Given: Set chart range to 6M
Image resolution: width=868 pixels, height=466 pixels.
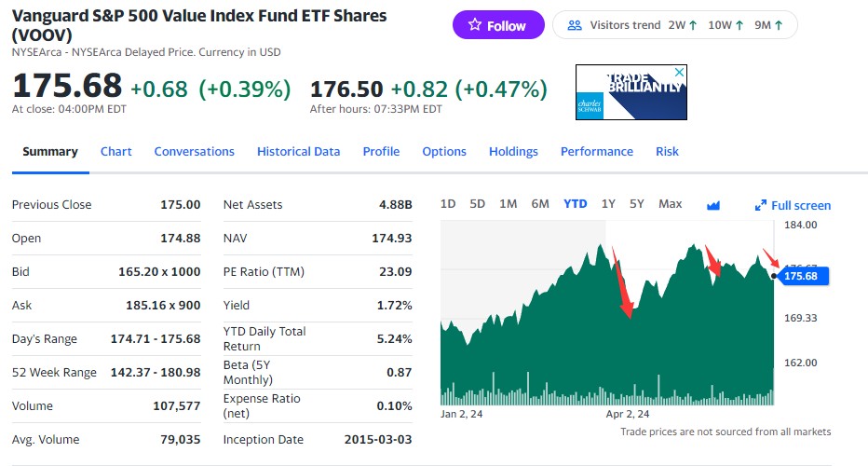Looking at the screenshot, I should coord(540,204).
